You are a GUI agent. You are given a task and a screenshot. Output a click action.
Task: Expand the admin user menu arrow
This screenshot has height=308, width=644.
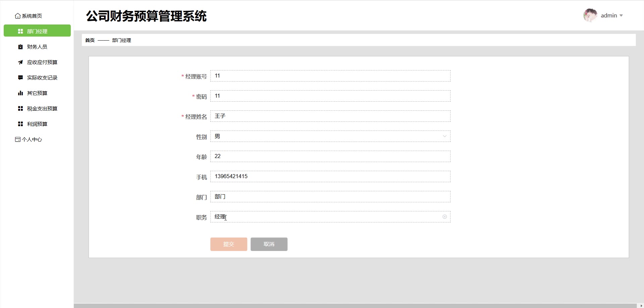tap(621, 15)
